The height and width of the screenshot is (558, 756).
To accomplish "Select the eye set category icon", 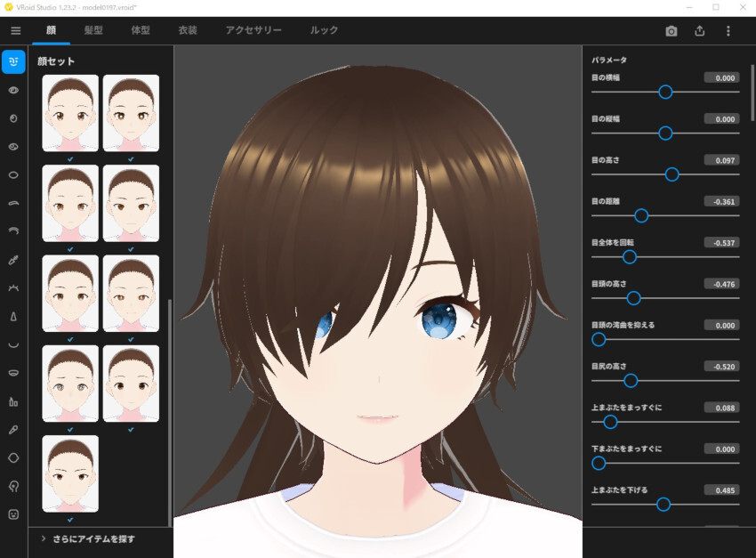I will (13, 90).
